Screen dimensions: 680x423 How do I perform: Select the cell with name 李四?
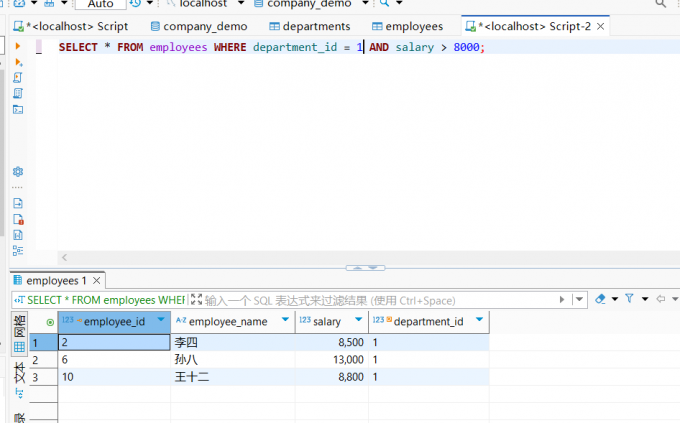[x=233, y=342]
